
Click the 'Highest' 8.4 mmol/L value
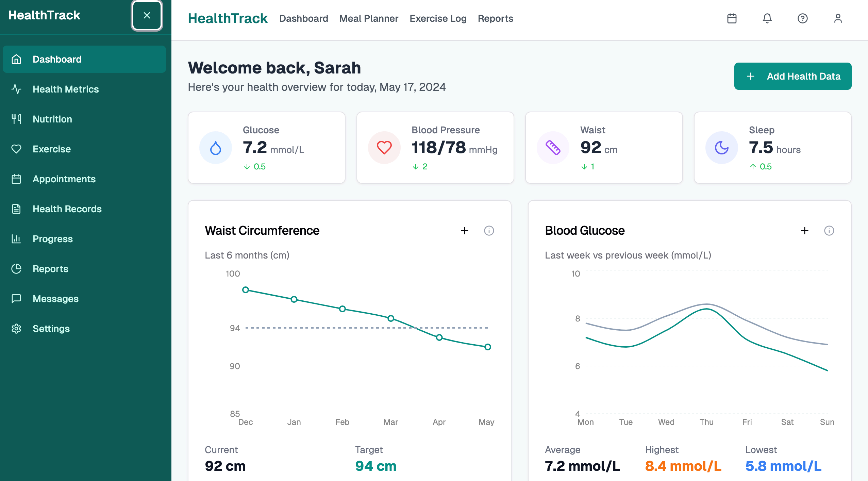tap(683, 466)
